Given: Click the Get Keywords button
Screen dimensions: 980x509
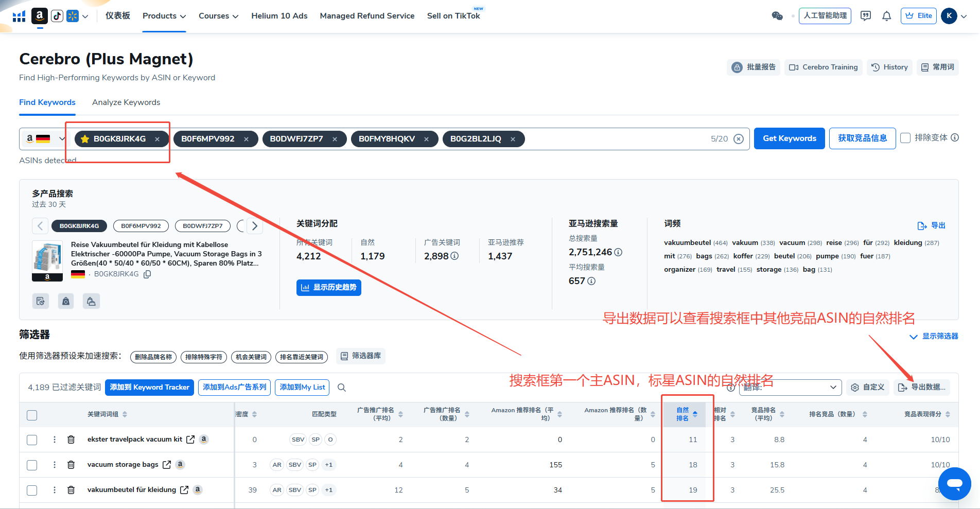Looking at the screenshot, I should tap(789, 138).
